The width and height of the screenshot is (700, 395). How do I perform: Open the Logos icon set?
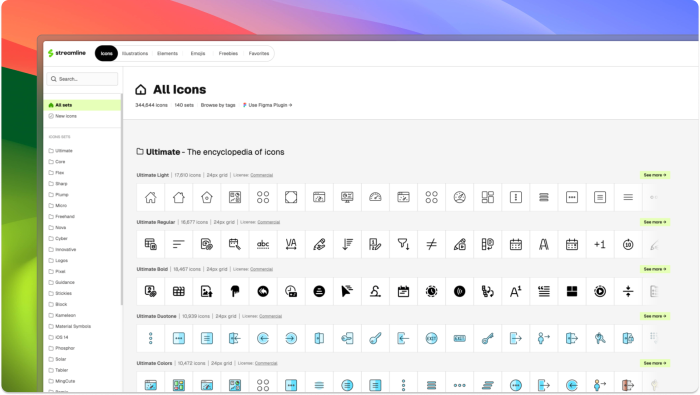tap(58, 260)
